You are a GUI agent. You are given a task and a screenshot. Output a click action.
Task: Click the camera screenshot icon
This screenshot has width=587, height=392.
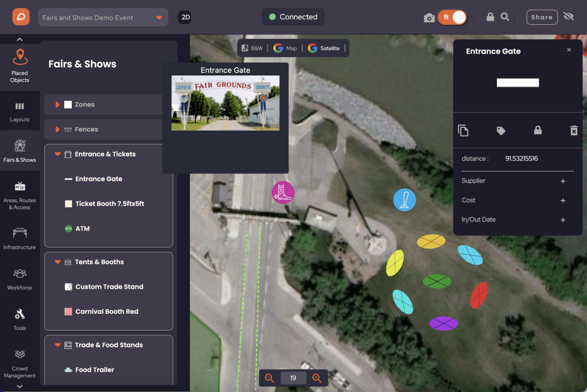coord(429,18)
